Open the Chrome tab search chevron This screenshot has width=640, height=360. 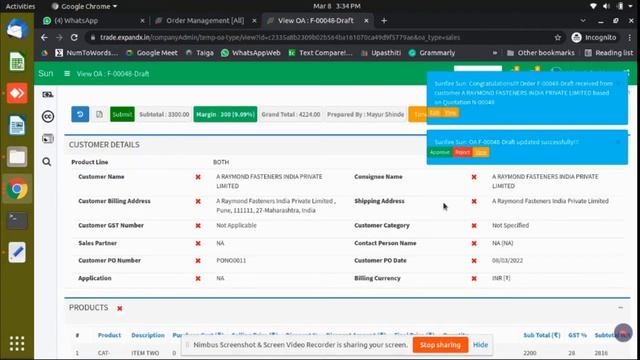583,20
